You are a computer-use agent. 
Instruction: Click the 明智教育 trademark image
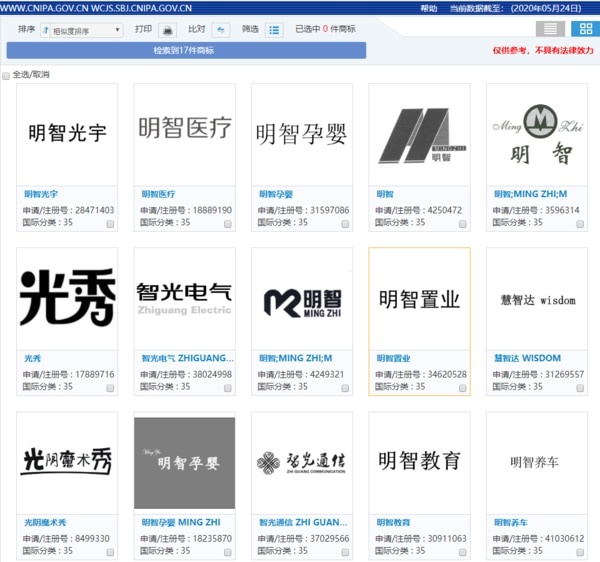click(x=419, y=463)
